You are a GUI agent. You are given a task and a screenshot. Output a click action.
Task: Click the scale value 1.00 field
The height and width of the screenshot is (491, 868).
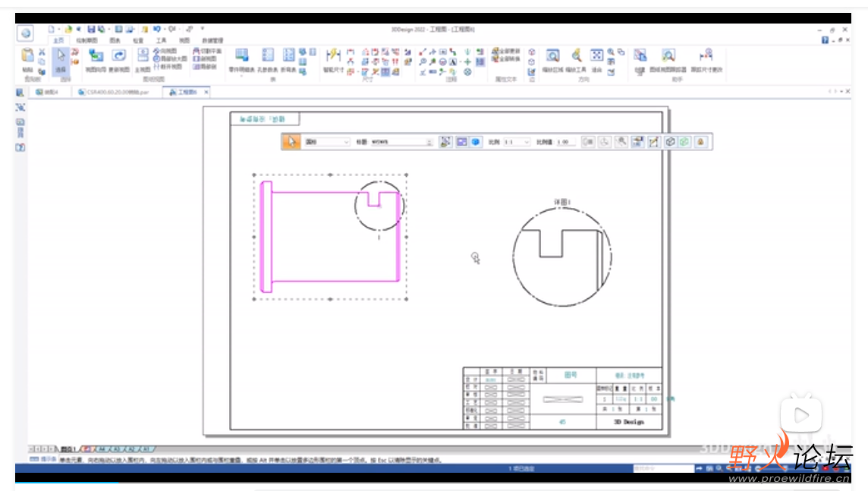pos(566,142)
